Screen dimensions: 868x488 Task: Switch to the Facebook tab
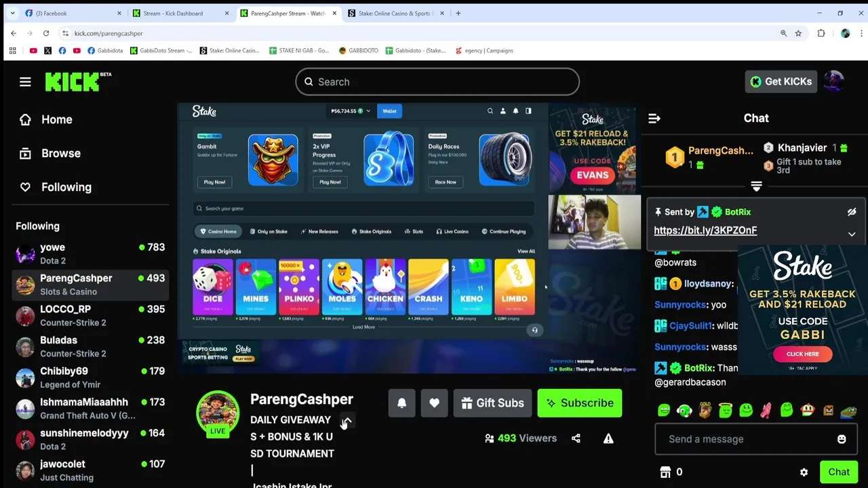(73, 13)
